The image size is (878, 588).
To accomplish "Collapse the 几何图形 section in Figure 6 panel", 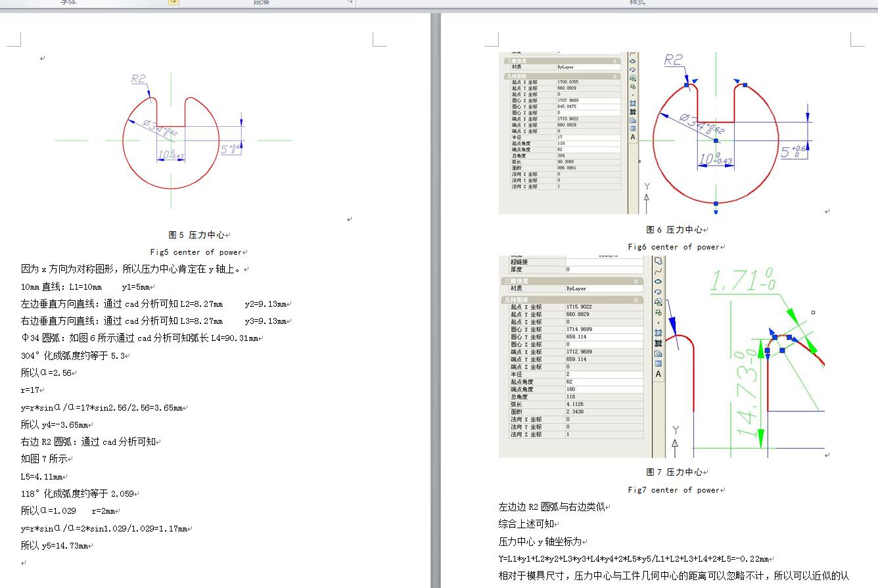I will pyautogui.click(x=614, y=76).
